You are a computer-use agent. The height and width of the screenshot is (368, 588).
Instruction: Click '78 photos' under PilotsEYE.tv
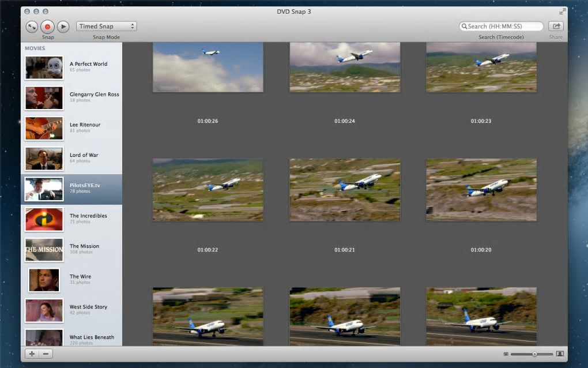click(x=80, y=191)
